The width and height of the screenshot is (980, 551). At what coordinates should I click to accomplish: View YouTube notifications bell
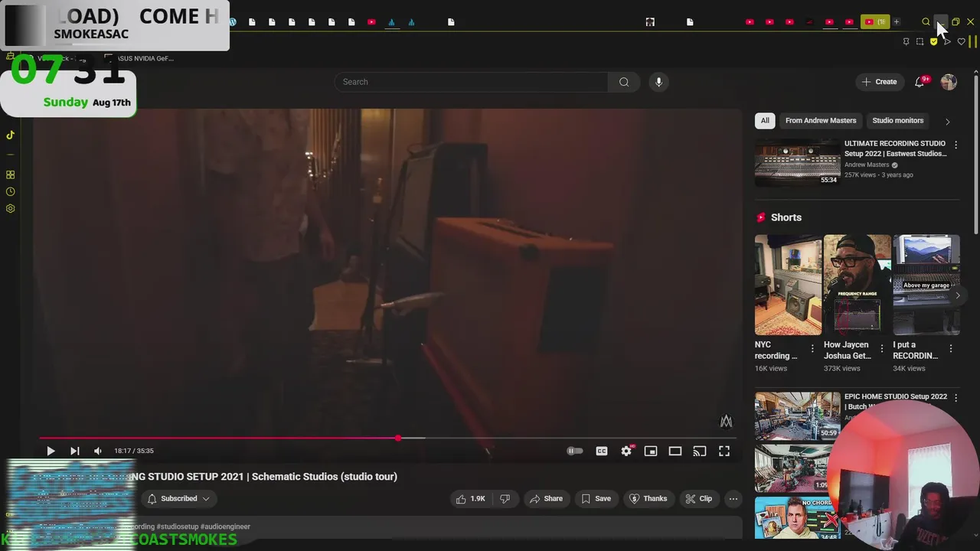pyautogui.click(x=920, y=82)
